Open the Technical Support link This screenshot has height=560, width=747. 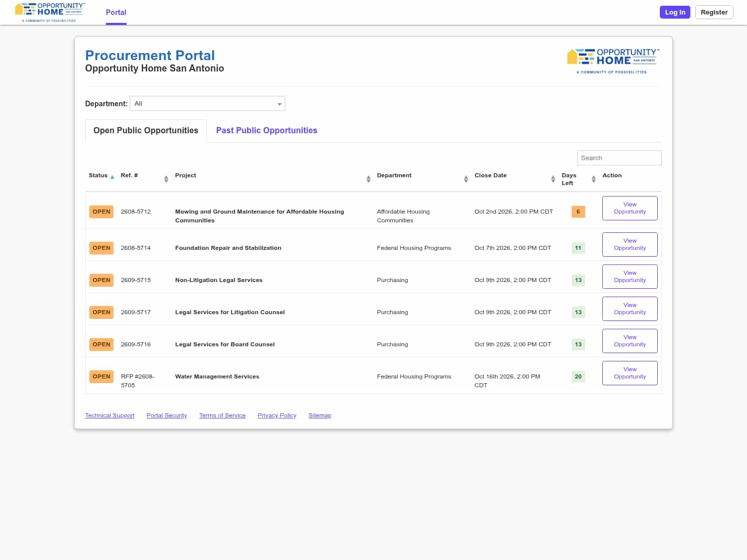[109, 415]
